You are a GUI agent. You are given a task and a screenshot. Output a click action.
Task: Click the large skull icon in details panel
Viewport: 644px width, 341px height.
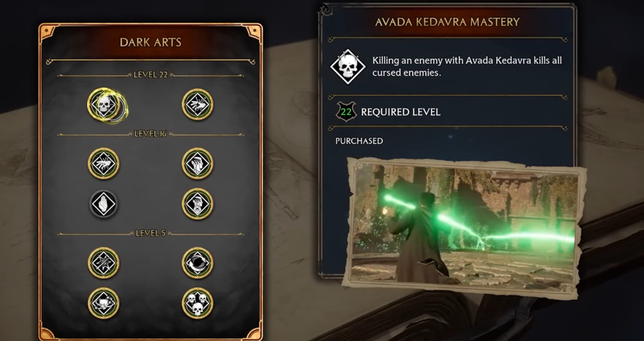pos(348,67)
